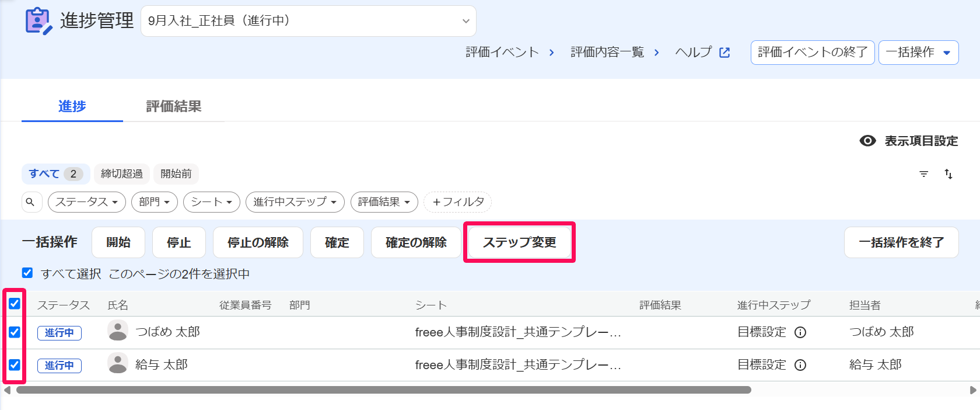Click the シート cell in つばめ 太郎's row
The width and height of the screenshot is (980, 410).
click(518, 332)
